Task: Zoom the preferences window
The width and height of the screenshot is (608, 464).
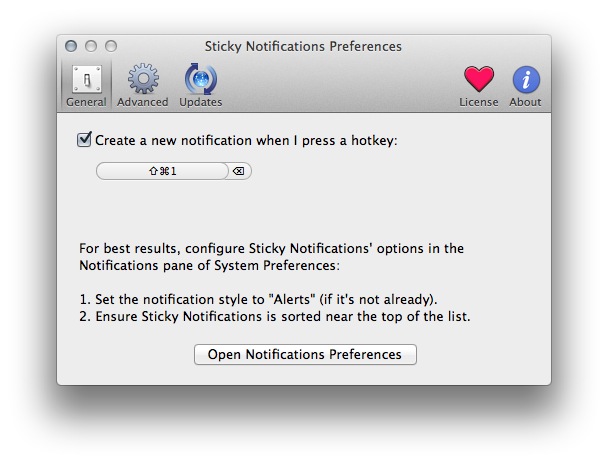Action: (111, 46)
